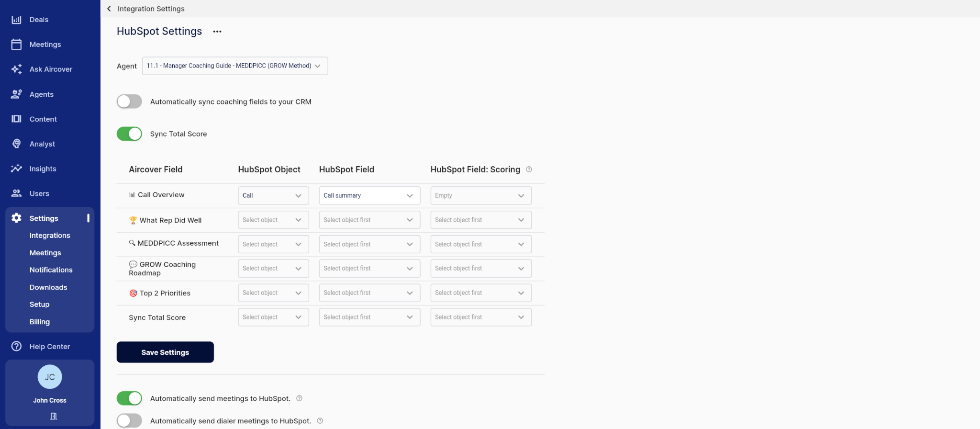The image size is (980, 429).
Task: Open Integrations under Settings
Action: coord(50,236)
